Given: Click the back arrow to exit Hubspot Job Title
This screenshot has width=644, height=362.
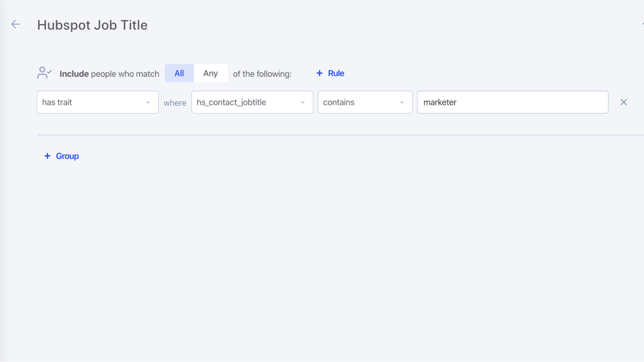Looking at the screenshot, I should point(15,24).
